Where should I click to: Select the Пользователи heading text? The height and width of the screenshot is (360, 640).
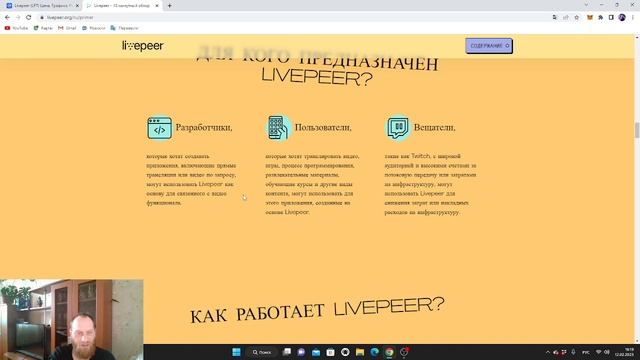[x=323, y=127]
